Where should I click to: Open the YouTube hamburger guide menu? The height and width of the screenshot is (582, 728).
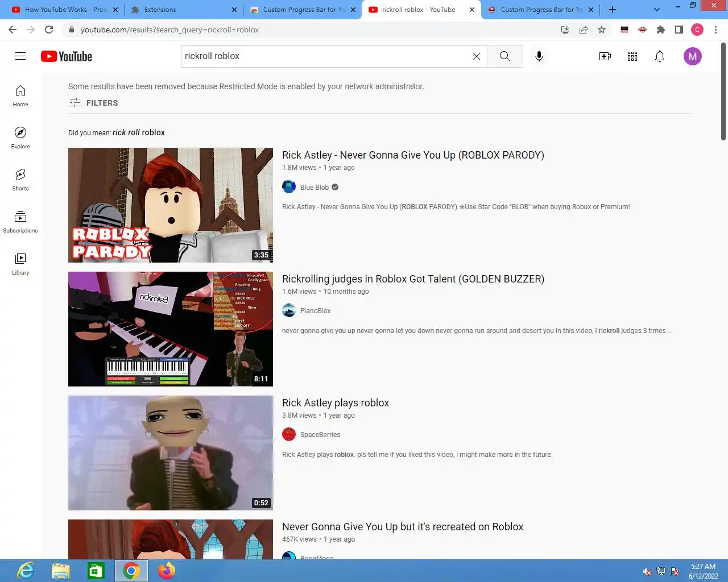20,56
